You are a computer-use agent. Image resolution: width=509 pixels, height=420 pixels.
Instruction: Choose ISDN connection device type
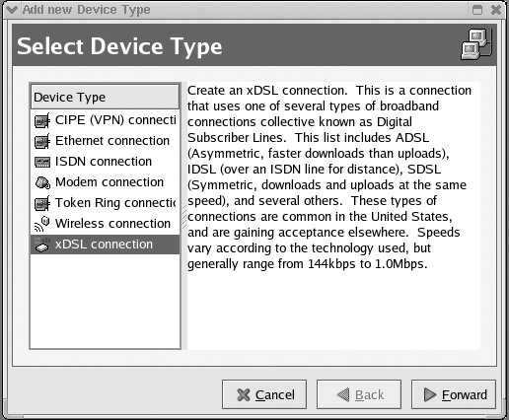coord(106,162)
